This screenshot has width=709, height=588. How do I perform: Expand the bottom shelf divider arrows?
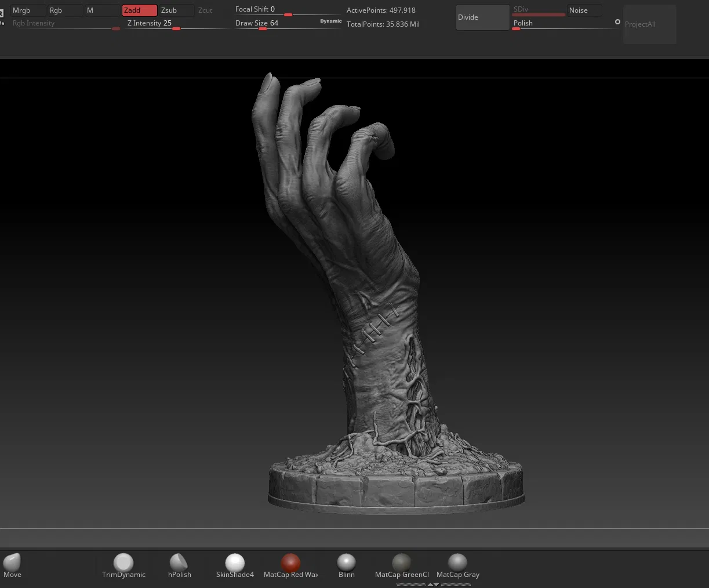[x=433, y=585]
